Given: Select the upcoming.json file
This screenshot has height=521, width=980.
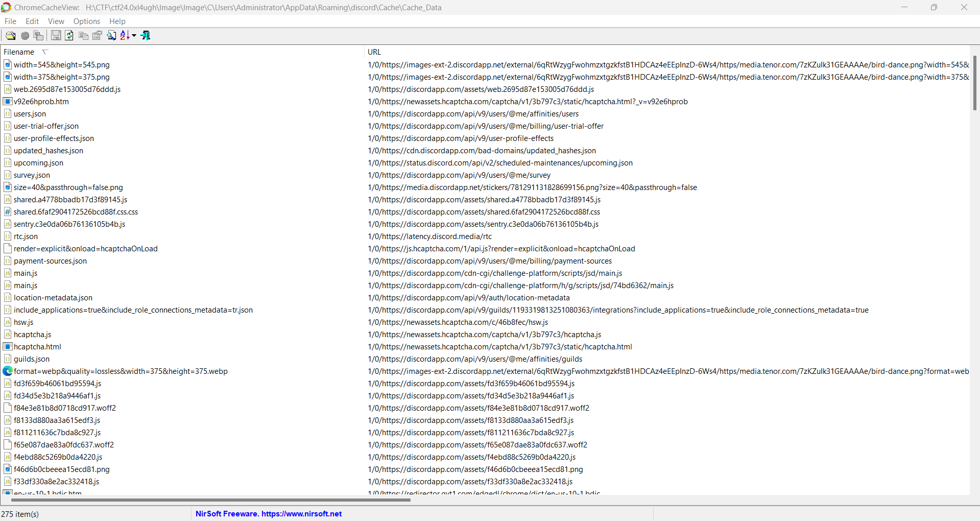Looking at the screenshot, I should click(x=39, y=162).
